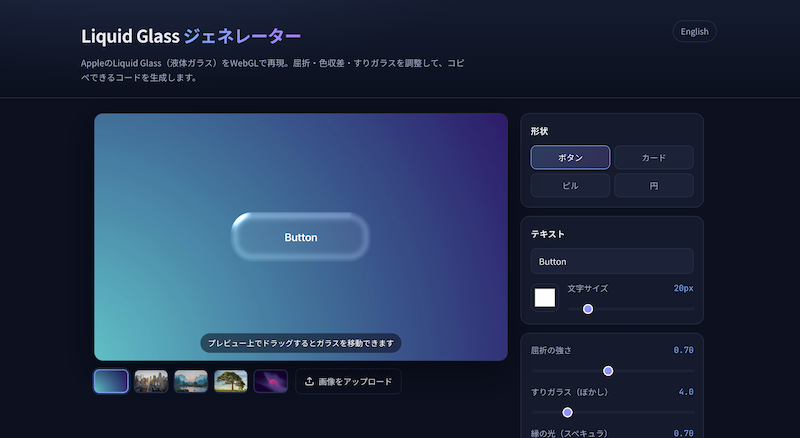The image size is (800, 438).
Task: Adjust the 文字サイズ slider
Action: (x=631, y=309)
